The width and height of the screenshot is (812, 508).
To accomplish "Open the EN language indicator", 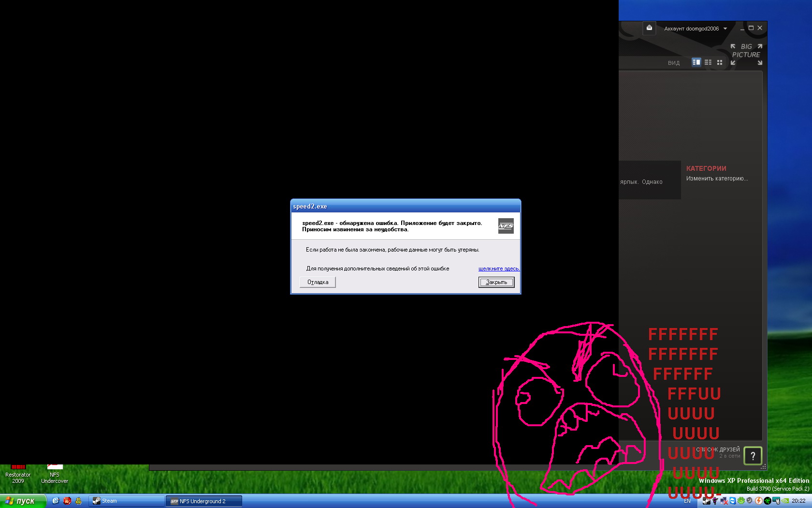I will [x=687, y=501].
